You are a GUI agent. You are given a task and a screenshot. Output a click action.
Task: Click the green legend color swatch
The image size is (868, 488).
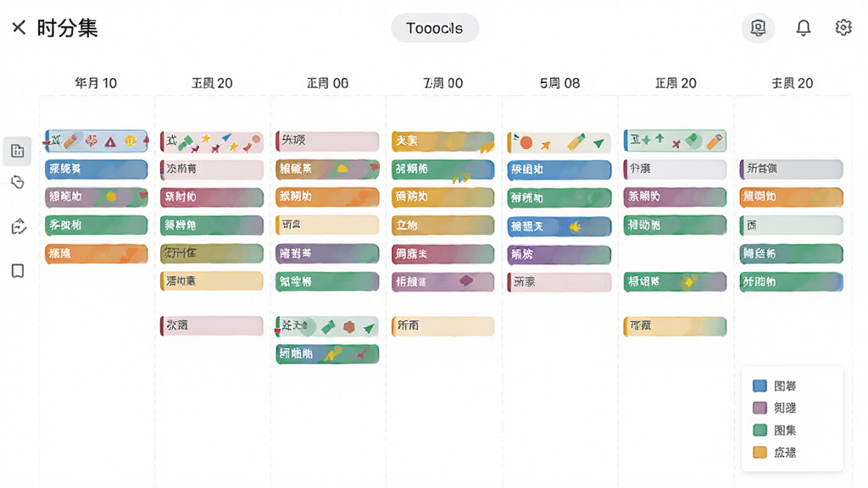(x=759, y=430)
